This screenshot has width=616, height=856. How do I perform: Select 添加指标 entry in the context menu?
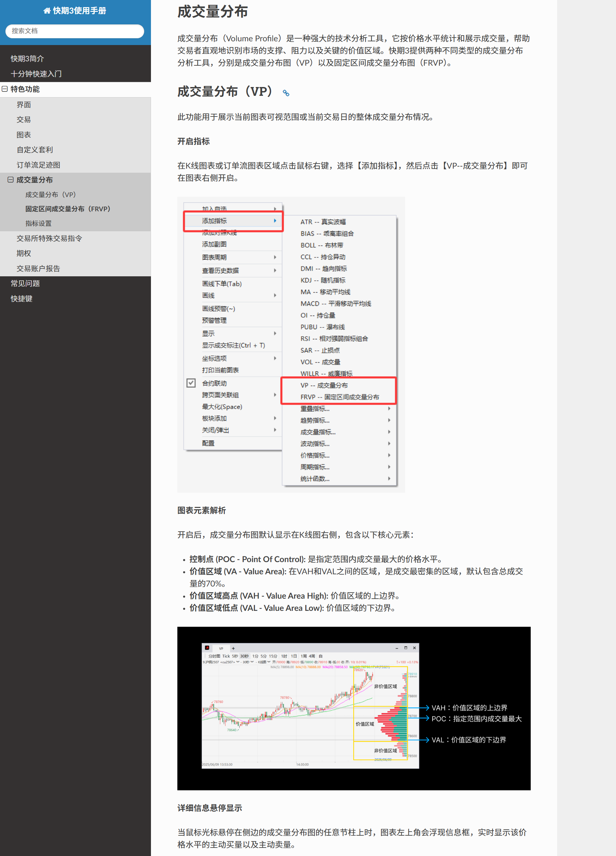tap(233, 221)
